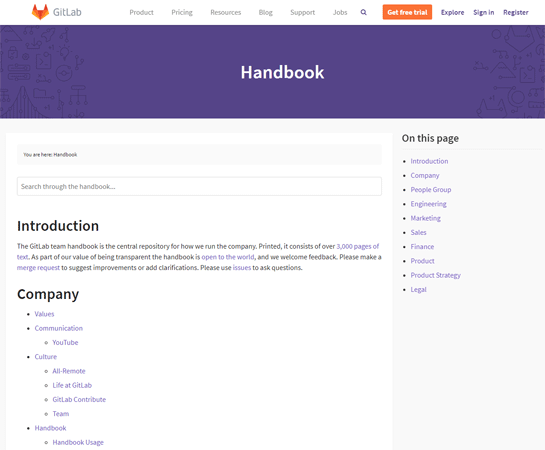Jump to Legal in On this page
Image resolution: width=545 pixels, height=450 pixels.
(x=418, y=289)
